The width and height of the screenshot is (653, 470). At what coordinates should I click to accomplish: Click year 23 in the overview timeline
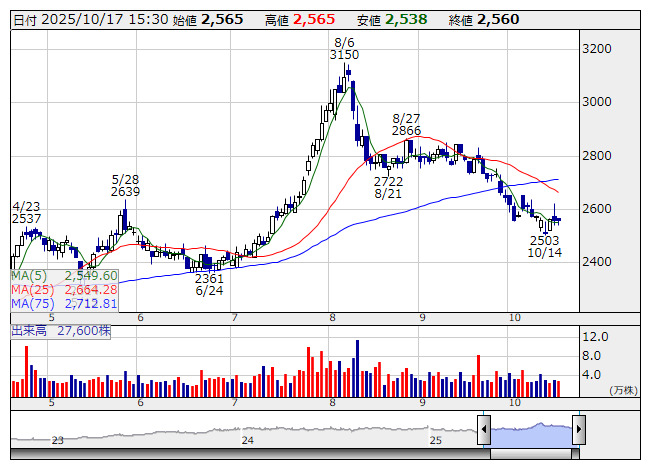[x=57, y=440]
